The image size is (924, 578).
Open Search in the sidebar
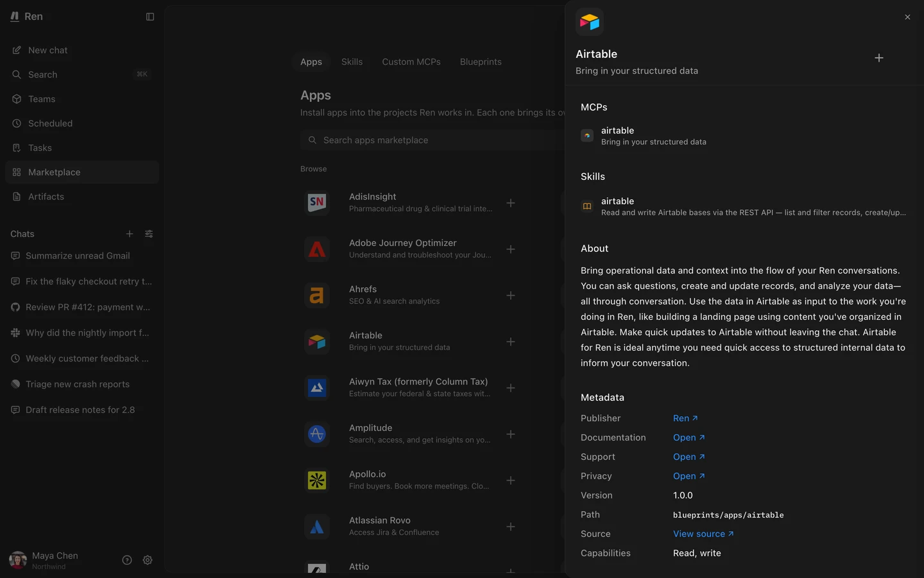82,74
